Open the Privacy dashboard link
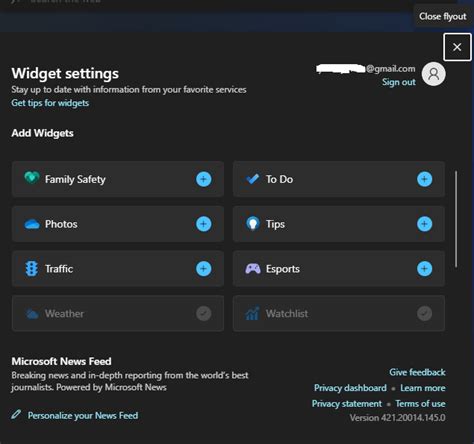Screen dimensions: 474x444 [350, 388]
